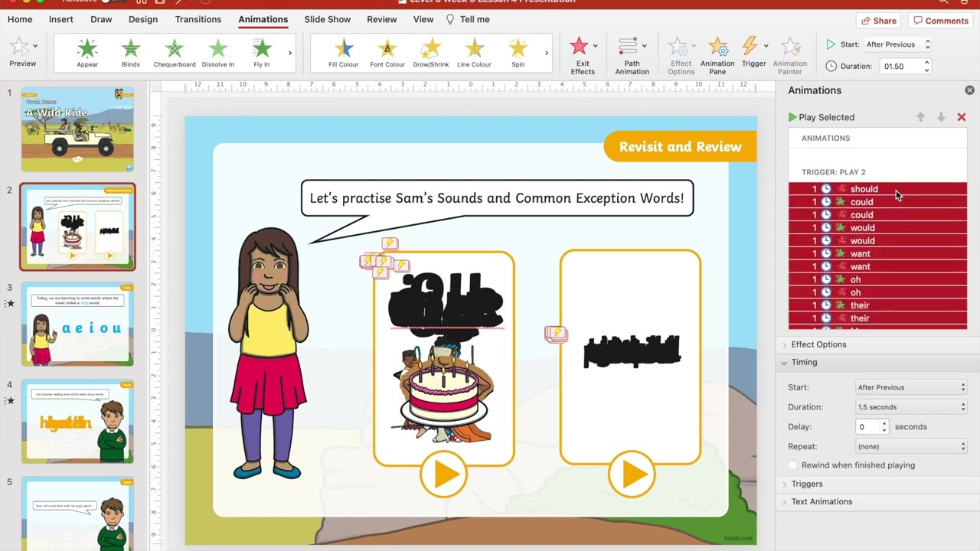
Task: Close the Animations pane
Action: (970, 90)
